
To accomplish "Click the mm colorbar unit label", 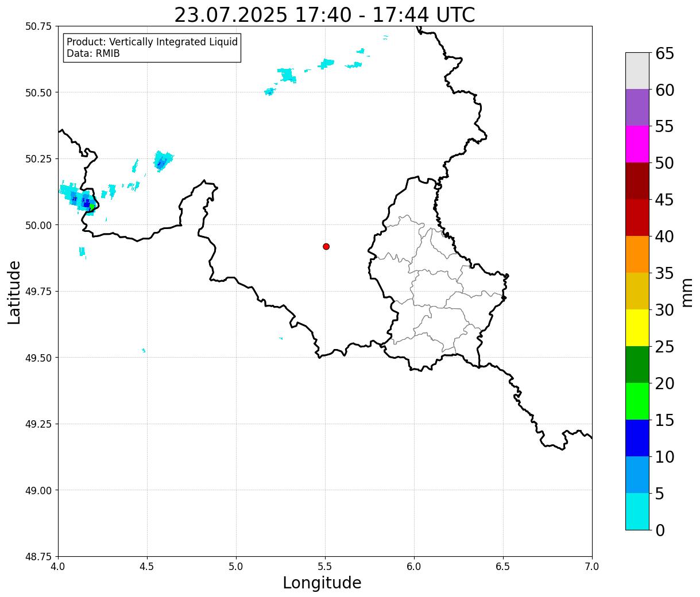I will (687, 292).
